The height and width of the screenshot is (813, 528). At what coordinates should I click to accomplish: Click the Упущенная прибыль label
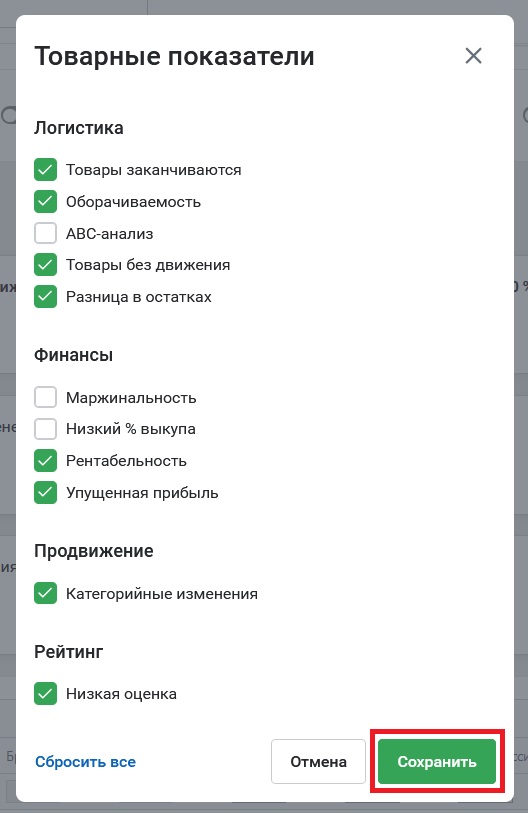click(142, 493)
